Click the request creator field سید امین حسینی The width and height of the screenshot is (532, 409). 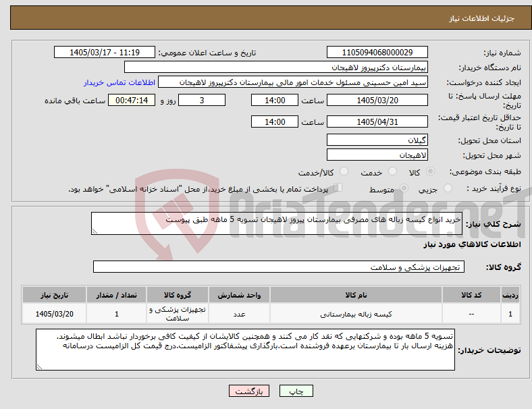point(293,82)
